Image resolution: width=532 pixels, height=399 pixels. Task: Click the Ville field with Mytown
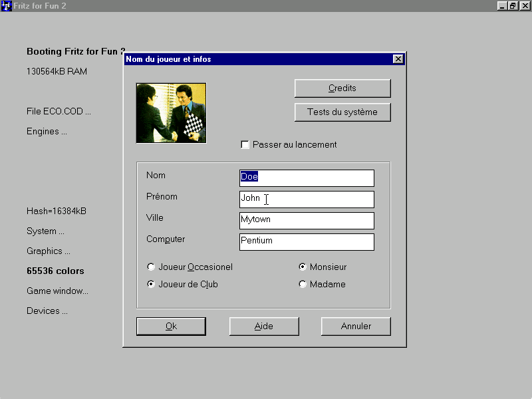click(x=307, y=221)
